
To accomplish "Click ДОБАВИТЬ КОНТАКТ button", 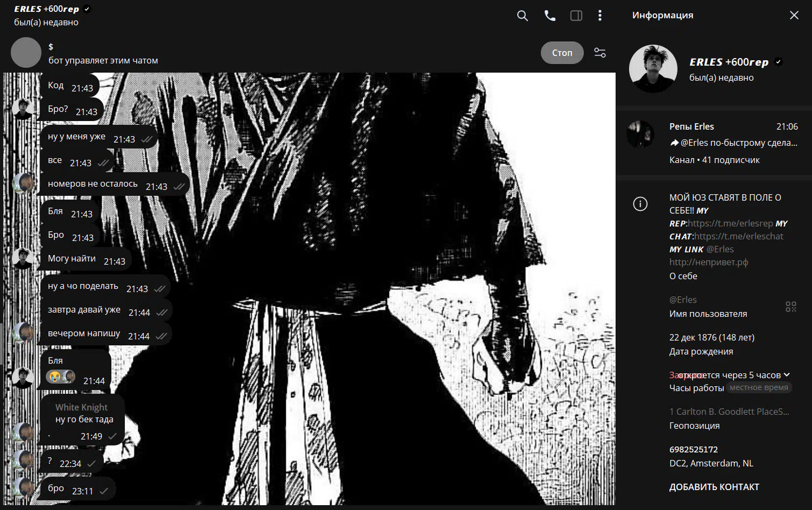I will (714, 487).
